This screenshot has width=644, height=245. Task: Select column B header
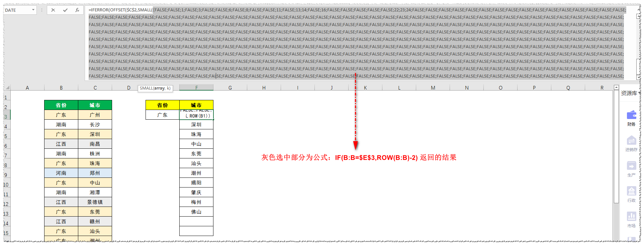[x=61, y=88]
